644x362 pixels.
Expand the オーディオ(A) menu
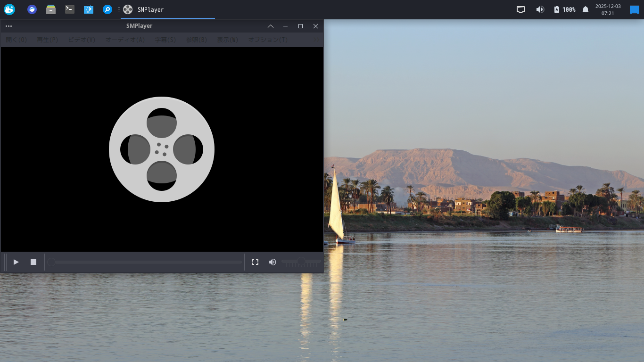click(125, 40)
